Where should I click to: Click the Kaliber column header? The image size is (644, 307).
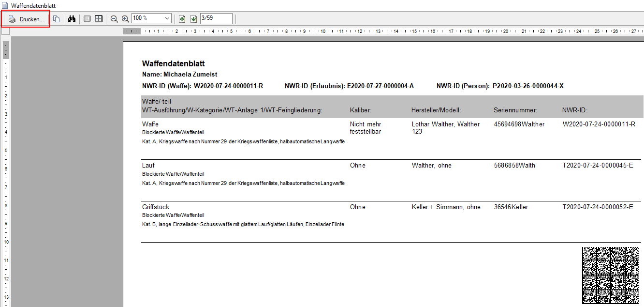(361, 110)
